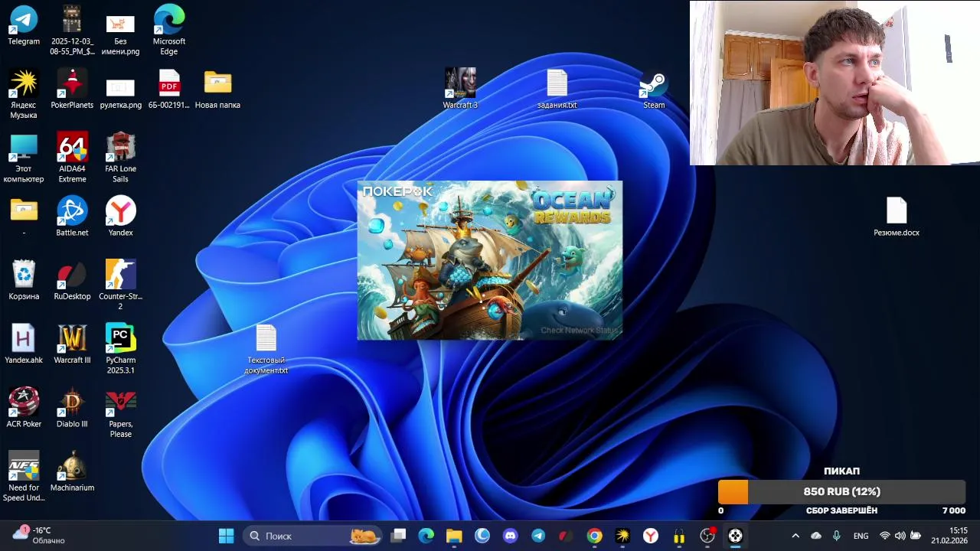The width and height of the screenshot is (980, 551).
Task: Launch Need for Speed Underground shortcut
Action: 24,477
